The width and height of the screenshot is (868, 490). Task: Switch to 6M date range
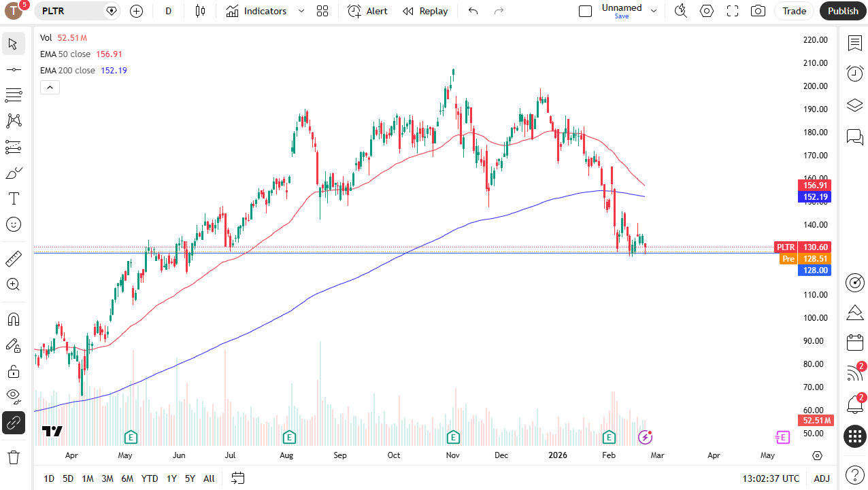coord(127,478)
